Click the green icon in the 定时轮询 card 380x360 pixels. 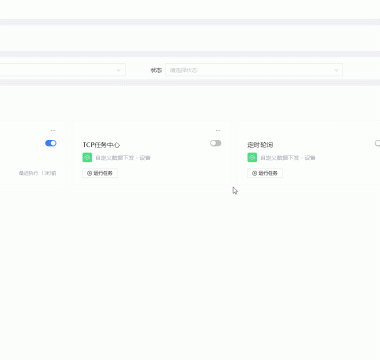click(x=252, y=157)
